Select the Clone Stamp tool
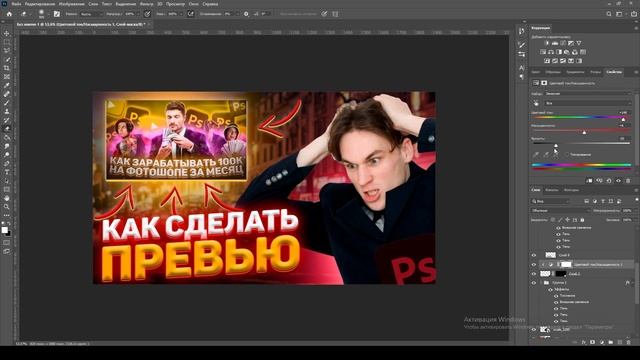The height and width of the screenshot is (360, 640). point(7,111)
